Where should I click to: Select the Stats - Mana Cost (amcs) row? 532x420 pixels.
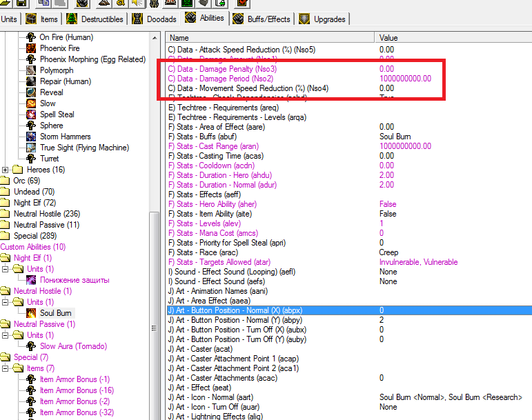click(x=349, y=233)
